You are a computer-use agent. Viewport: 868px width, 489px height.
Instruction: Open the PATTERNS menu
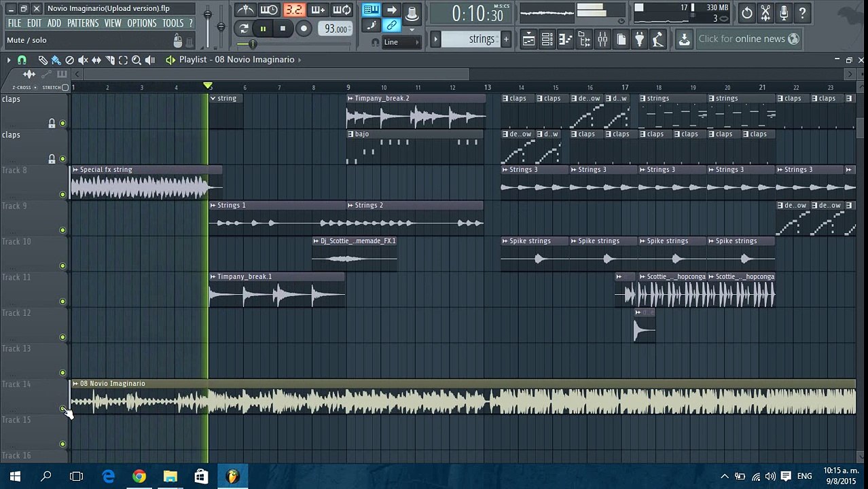pos(83,23)
